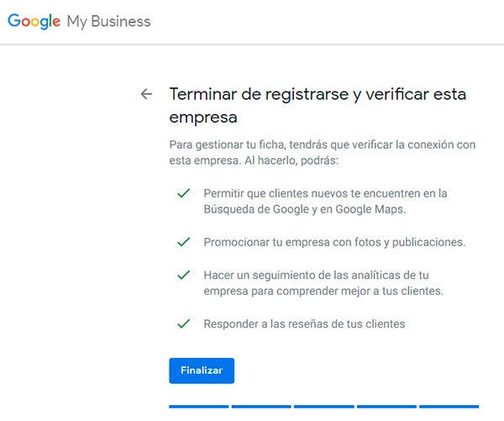
Task: Click 'Promocionar tu empresa con fotos' text
Action: [334, 242]
